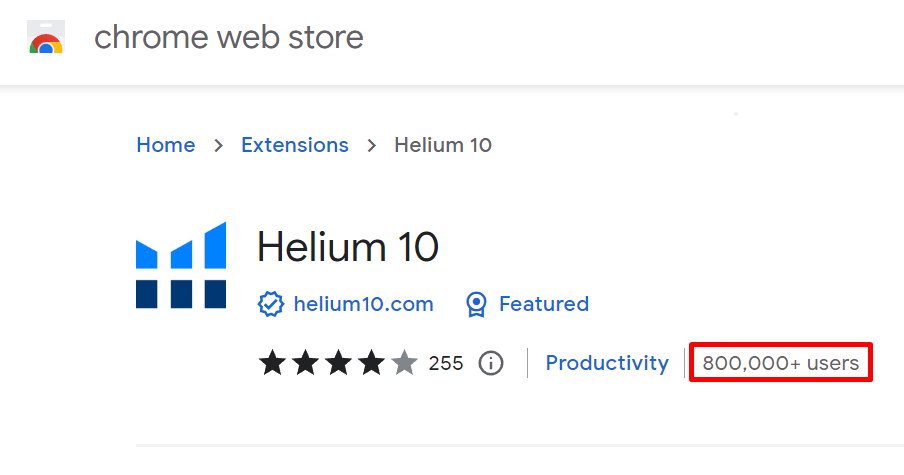The width and height of the screenshot is (904, 475).
Task: Click the Helium 10 extension logo
Action: pyautogui.click(x=181, y=265)
